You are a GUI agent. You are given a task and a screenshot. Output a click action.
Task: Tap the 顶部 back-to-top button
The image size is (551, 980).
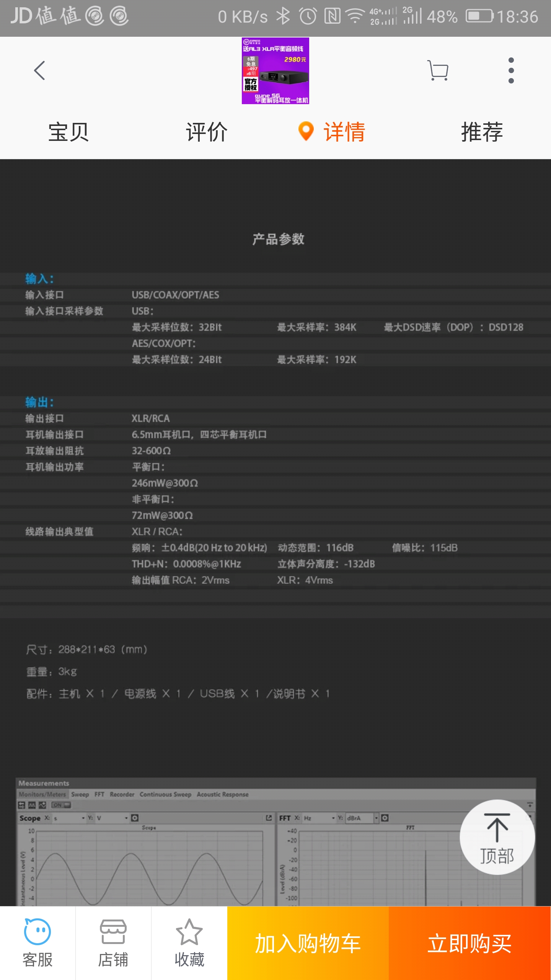click(497, 837)
